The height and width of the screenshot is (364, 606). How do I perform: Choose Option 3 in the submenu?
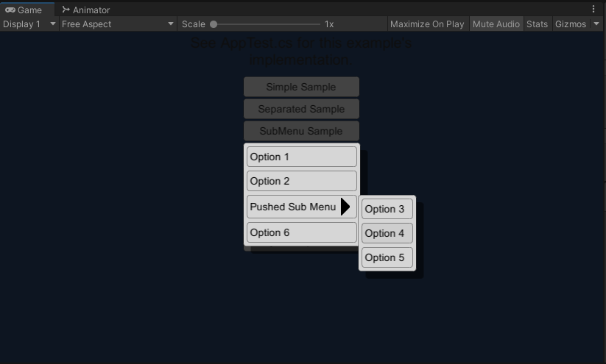(387, 209)
